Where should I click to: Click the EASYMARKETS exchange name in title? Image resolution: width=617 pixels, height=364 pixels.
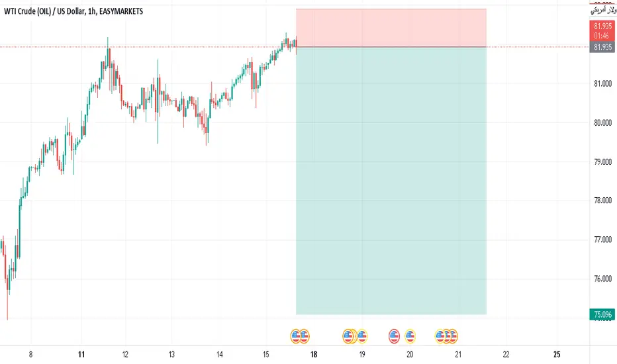[x=121, y=11]
